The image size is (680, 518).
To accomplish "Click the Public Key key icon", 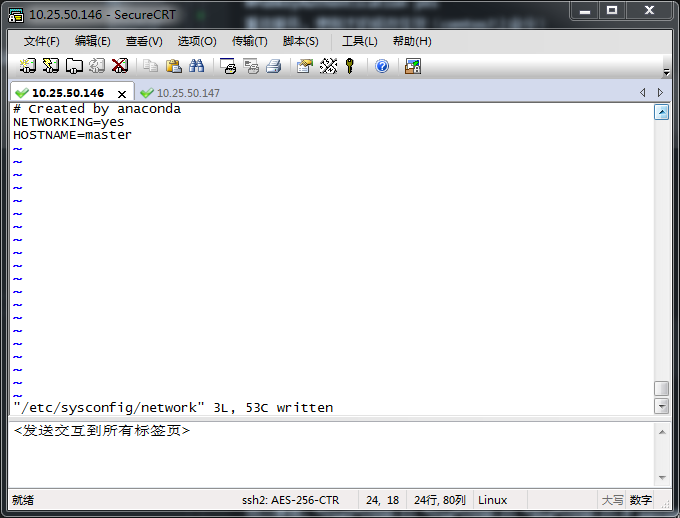I will click(x=350, y=66).
